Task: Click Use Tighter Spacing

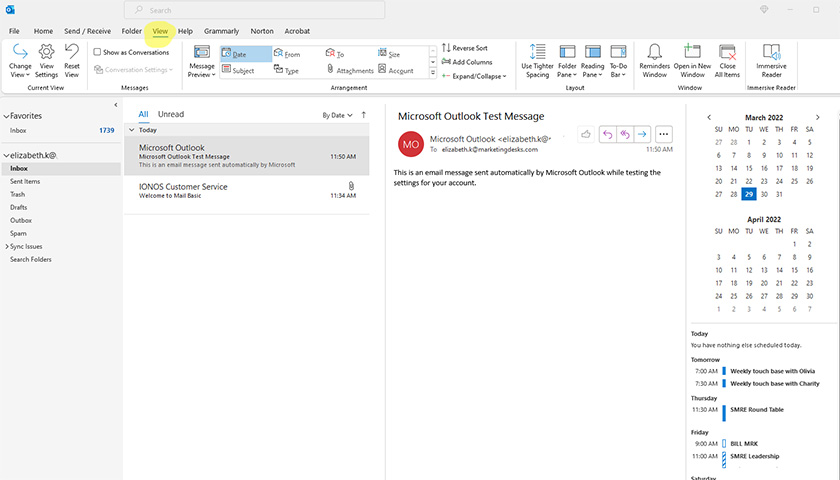Action: [x=537, y=60]
